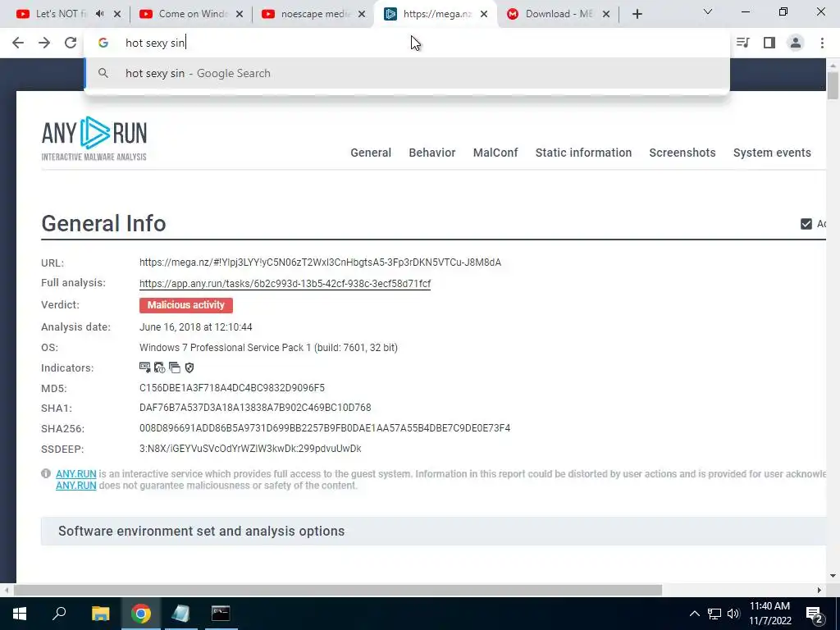Click the Chrome taskbar icon
840x630 pixels.
coord(141,614)
